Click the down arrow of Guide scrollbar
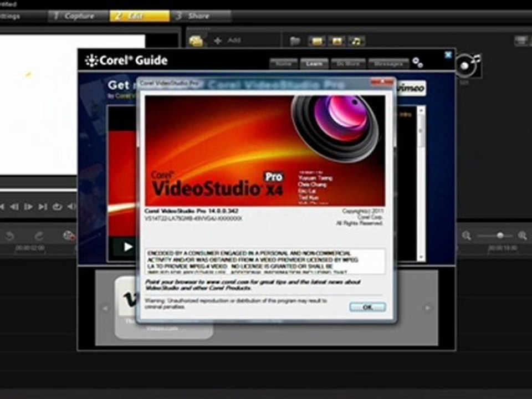Viewport: 532px width, 399px height. pyautogui.click(x=421, y=257)
